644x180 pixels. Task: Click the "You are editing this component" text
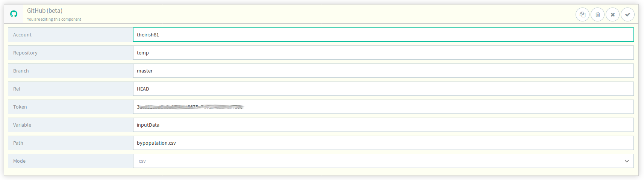[x=54, y=19]
